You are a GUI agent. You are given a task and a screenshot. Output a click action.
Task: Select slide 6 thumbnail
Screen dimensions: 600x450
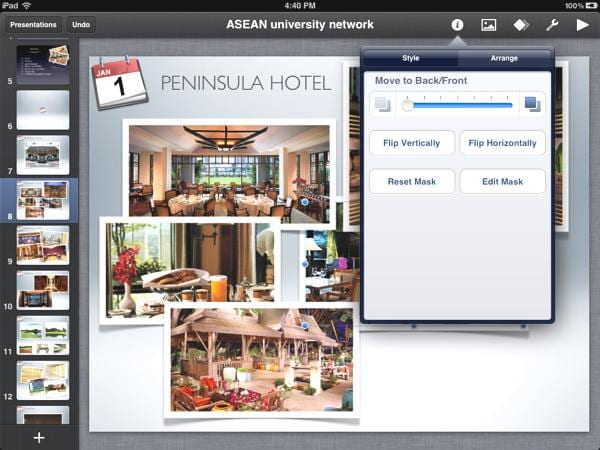pos(43,110)
